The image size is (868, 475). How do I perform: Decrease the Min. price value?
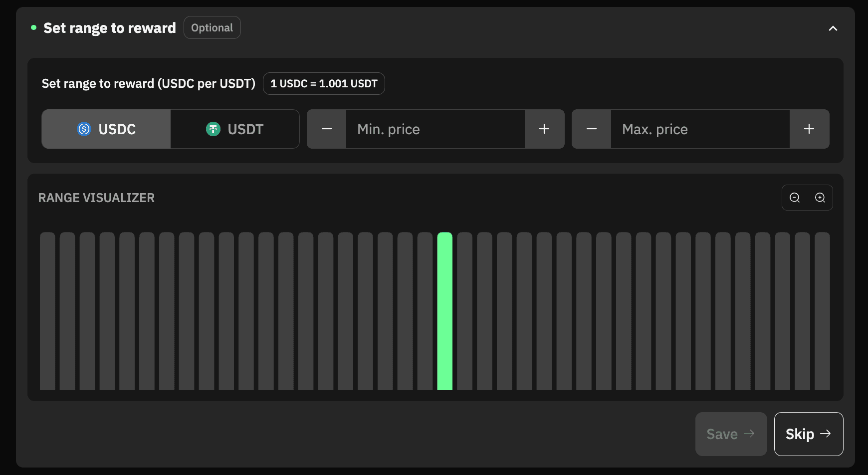click(327, 129)
